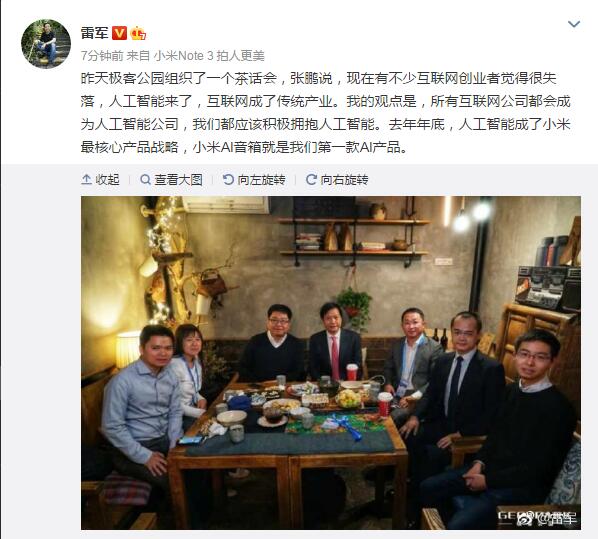Click the magnifier icon beside 查看大图
Viewport: 598px width, 539px height.
click(x=145, y=179)
